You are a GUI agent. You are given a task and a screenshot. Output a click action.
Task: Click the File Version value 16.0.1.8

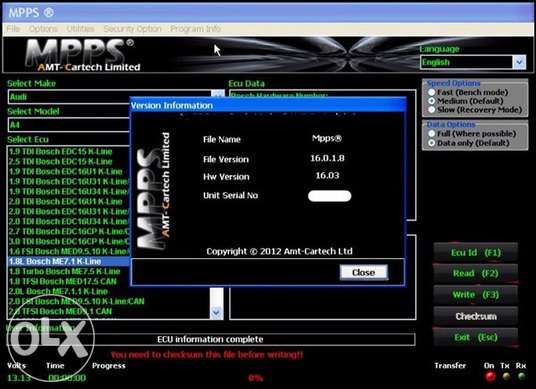pyautogui.click(x=327, y=158)
